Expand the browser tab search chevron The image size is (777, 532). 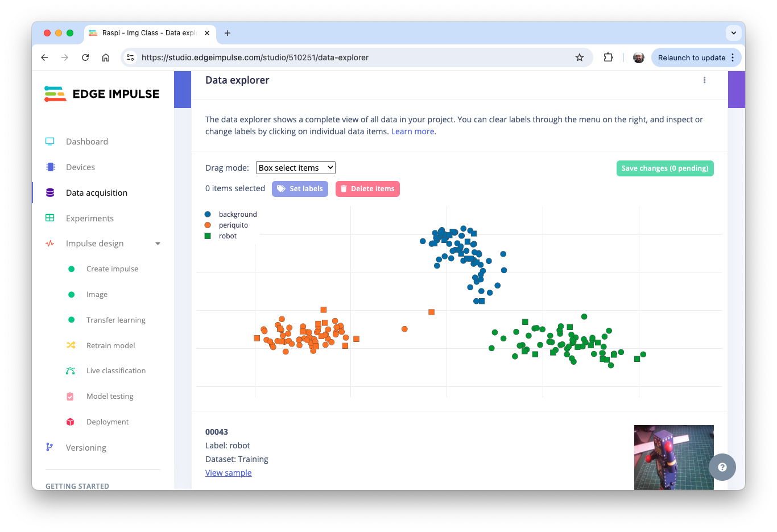(734, 33)
